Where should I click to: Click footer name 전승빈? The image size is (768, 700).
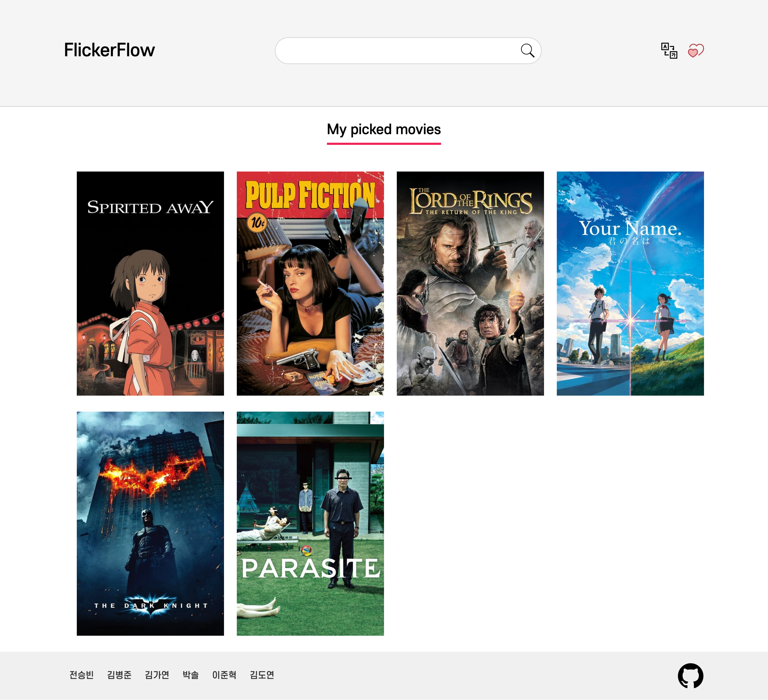coord(82,675)
